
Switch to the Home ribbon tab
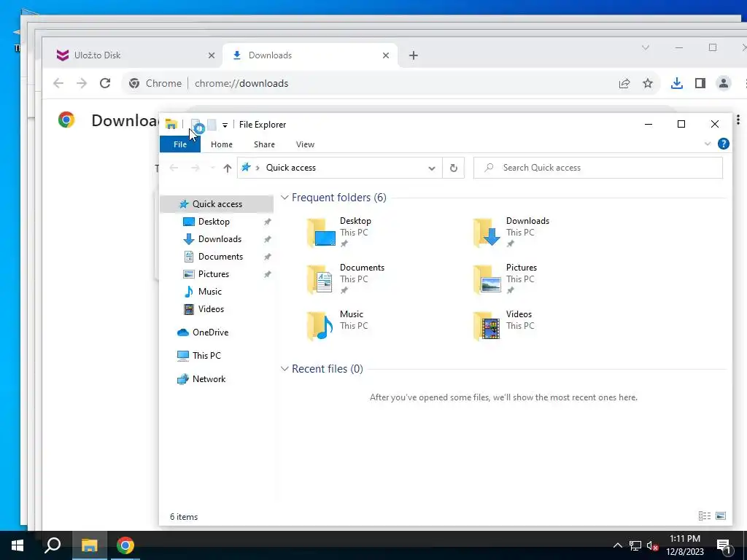pos(222,144)
